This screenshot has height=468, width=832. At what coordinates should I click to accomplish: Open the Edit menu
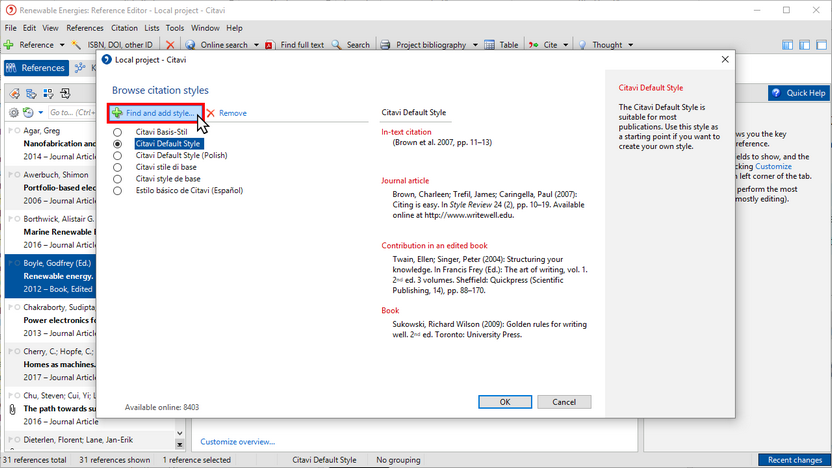tap(29, 28)
